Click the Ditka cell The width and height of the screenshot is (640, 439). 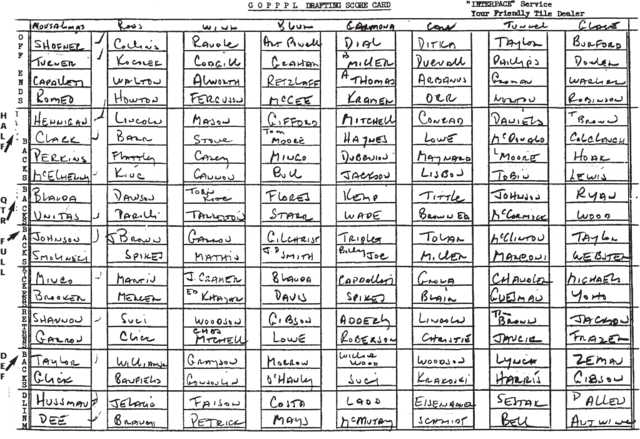click(443, 41)
